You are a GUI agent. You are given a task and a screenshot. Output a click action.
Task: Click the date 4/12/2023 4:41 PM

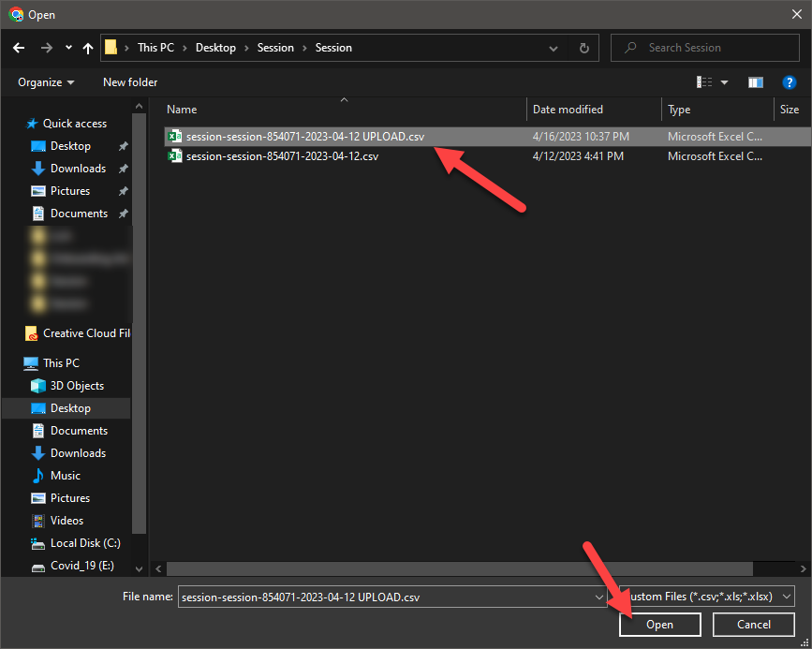pyautogui.click(x=578, y=156)
